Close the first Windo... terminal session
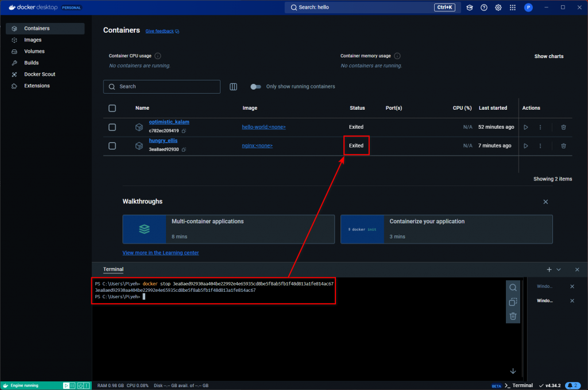The height and width of the screenshot is (390, 588). [572, 287]
